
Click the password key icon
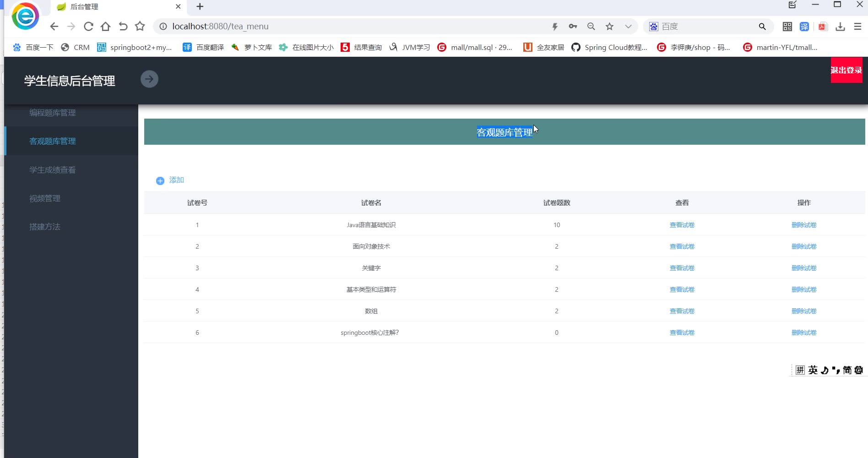573,27
